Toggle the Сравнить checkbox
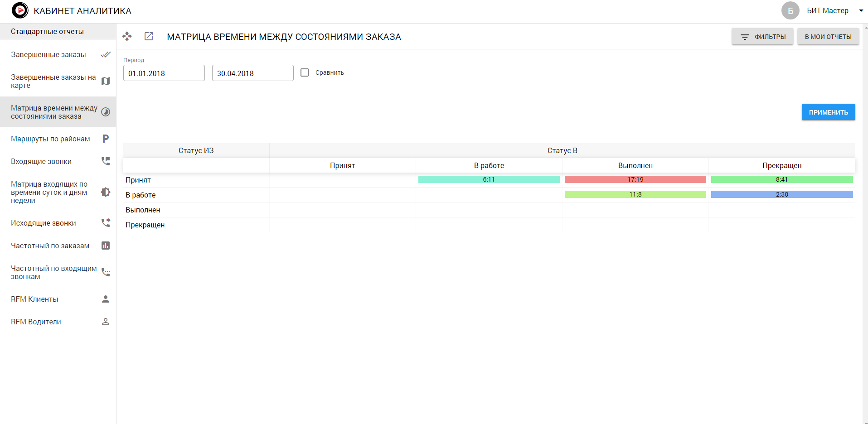 click(x=305, y=72)
